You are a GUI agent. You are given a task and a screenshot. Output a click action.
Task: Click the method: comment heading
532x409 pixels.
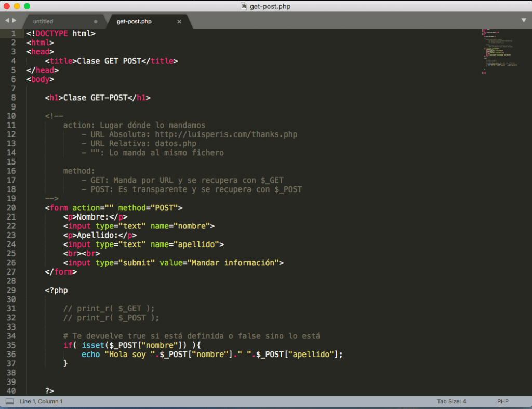(x=79, y=171)
